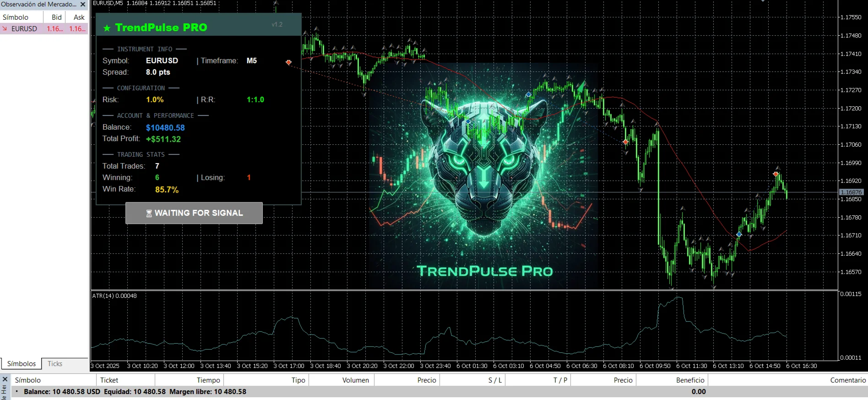The image size is (868, 400).
Task: Click the Win Rate value 85.7%
Action: [167, 190]
